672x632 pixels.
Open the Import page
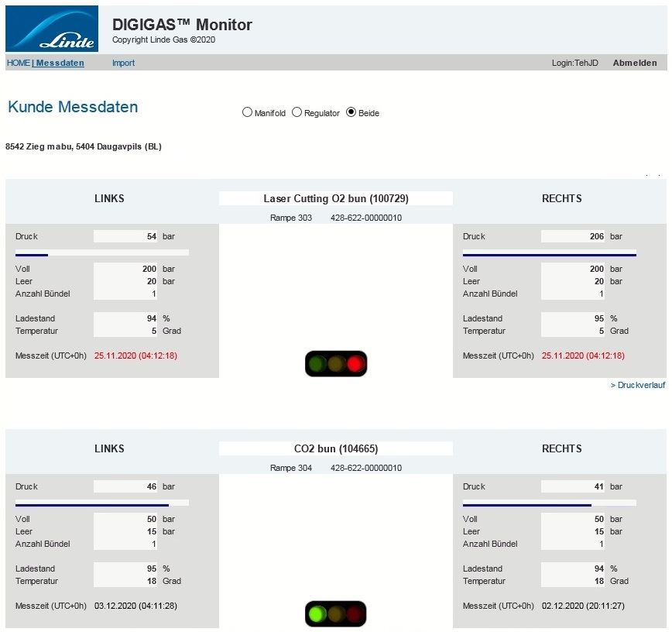[x=123, y=63]
